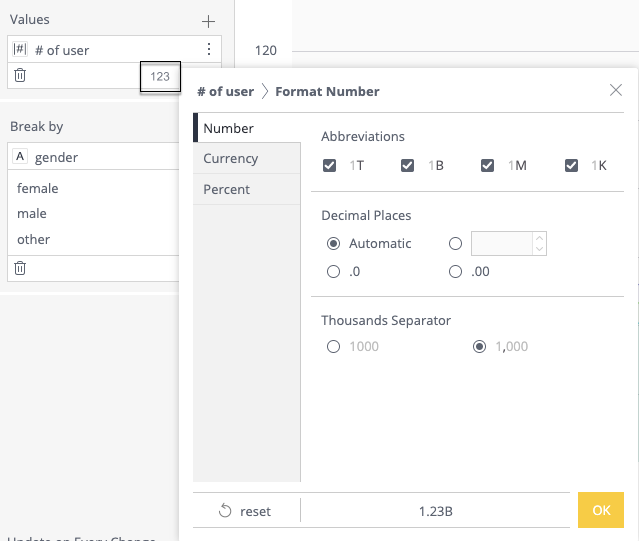Delete the # of user value with trash icon

pos(20,75)
